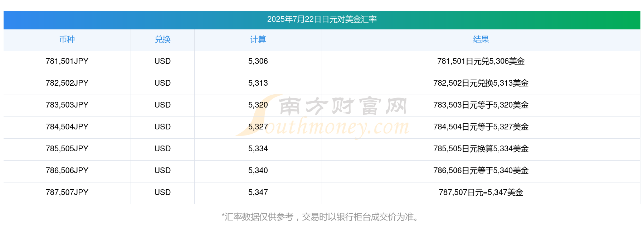Click result 785,505日元换算5,334美金
The height and width of the screenshot is (233, 644).
[481, 149]
